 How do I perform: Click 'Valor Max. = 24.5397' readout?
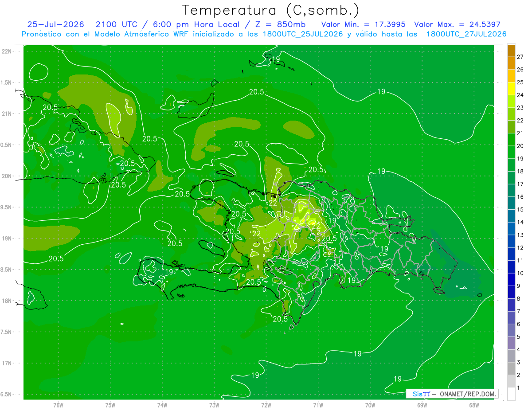click(x=457, y=24)
